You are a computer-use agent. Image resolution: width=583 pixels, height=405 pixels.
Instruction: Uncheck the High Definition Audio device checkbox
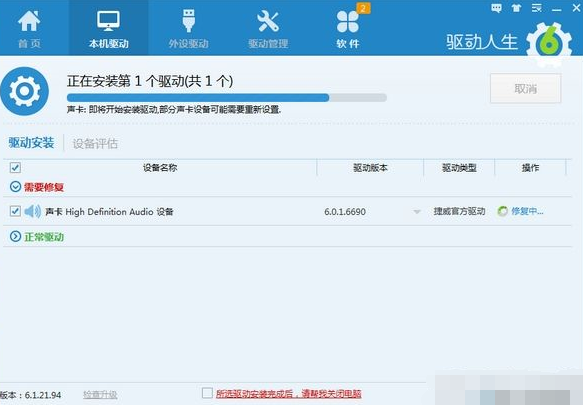[15, 211]
